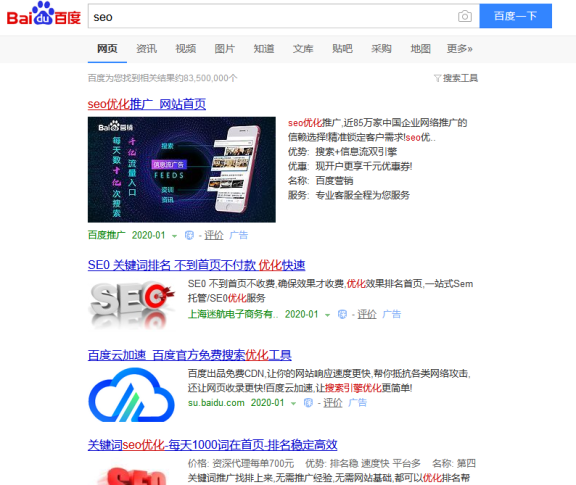
Task: Select the 网页 tab
Action: click(x=107, y=48)
